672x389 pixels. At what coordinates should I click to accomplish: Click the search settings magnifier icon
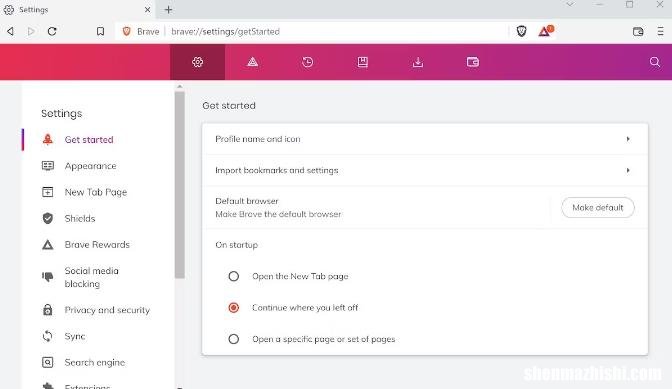point(654,62)
